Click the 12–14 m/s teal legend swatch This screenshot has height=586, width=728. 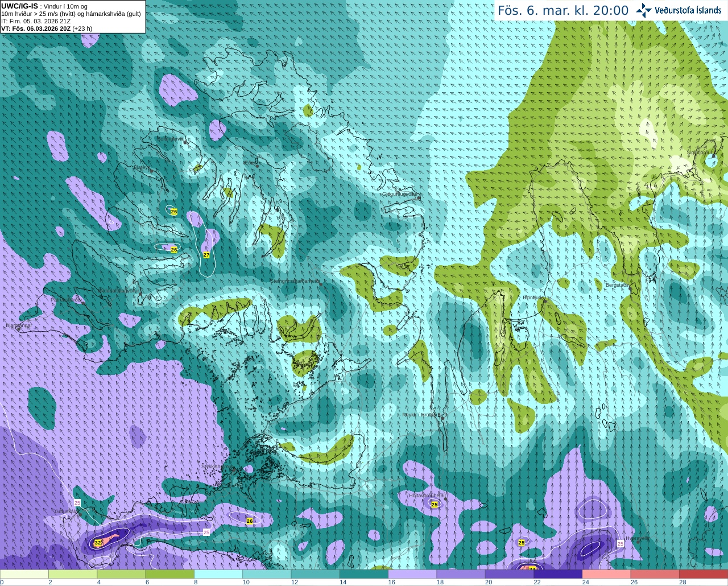(316, 574)
